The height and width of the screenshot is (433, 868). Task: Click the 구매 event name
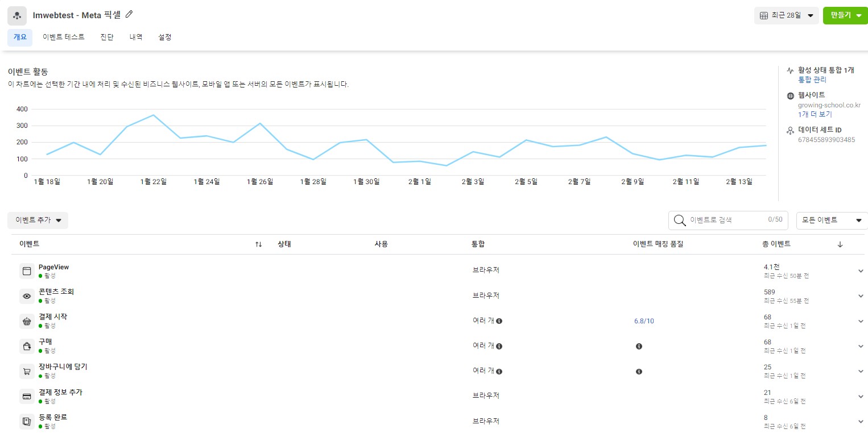click(x=46, y=342)
